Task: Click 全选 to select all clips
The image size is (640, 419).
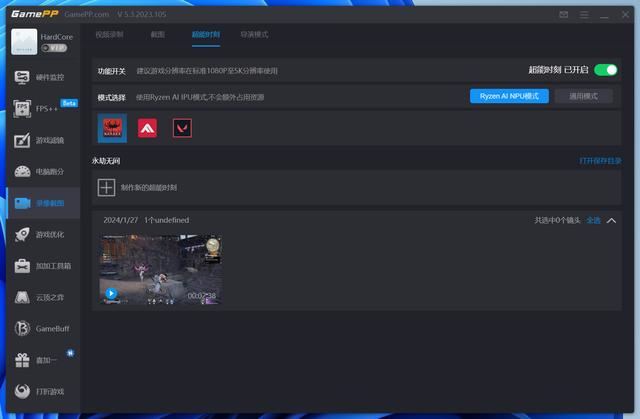Action: [594, 220]
